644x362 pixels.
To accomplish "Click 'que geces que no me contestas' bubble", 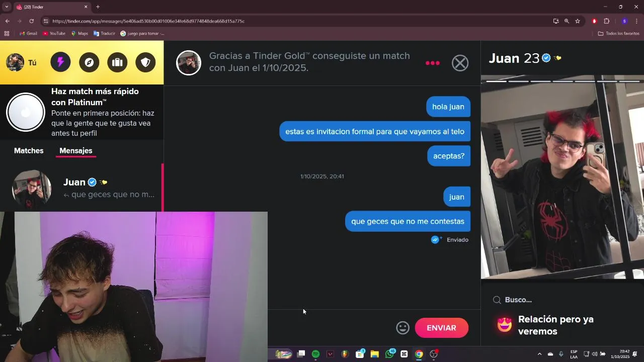I will (x=408, y=221).
